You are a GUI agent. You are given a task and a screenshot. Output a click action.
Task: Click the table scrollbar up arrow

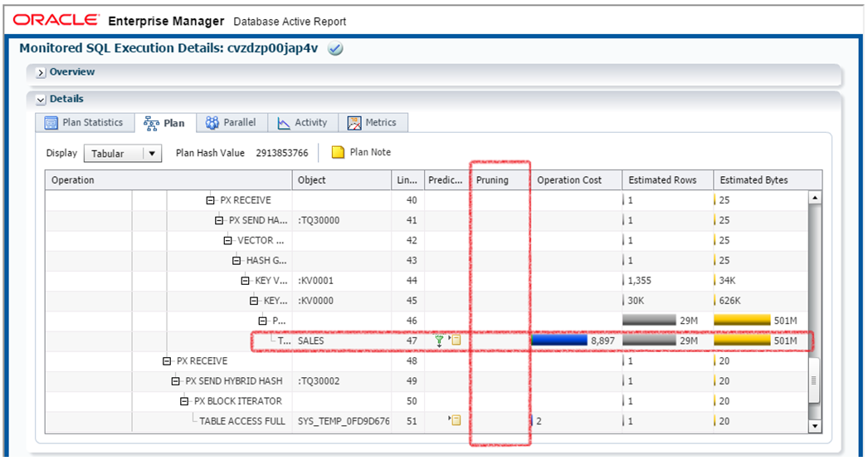814,198
